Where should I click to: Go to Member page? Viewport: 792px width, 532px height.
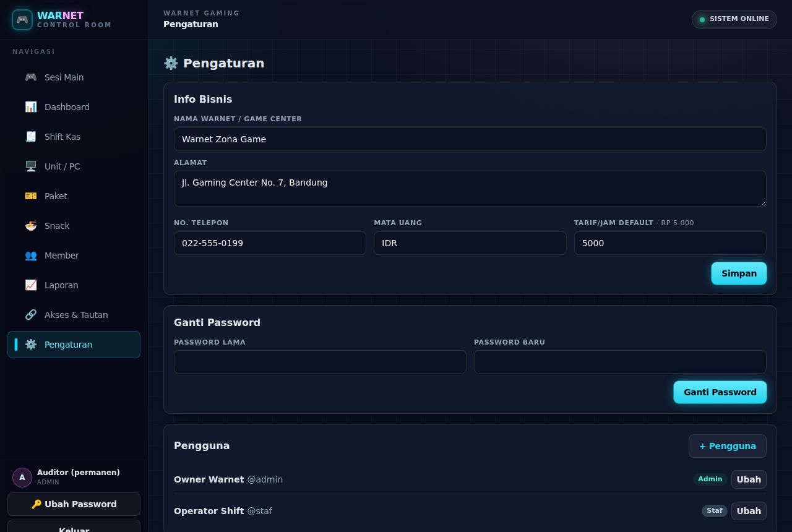[x=74, y=255]
